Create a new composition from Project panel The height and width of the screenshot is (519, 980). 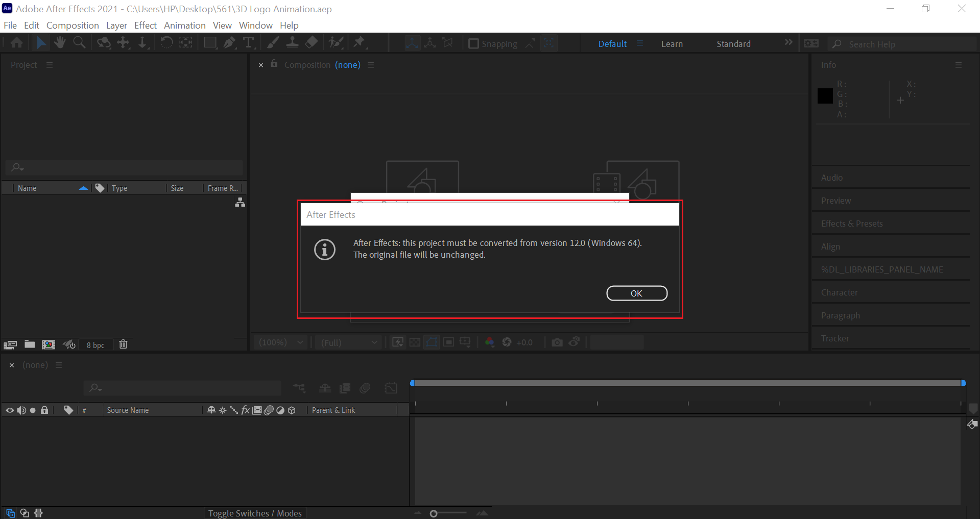point(49,344)
